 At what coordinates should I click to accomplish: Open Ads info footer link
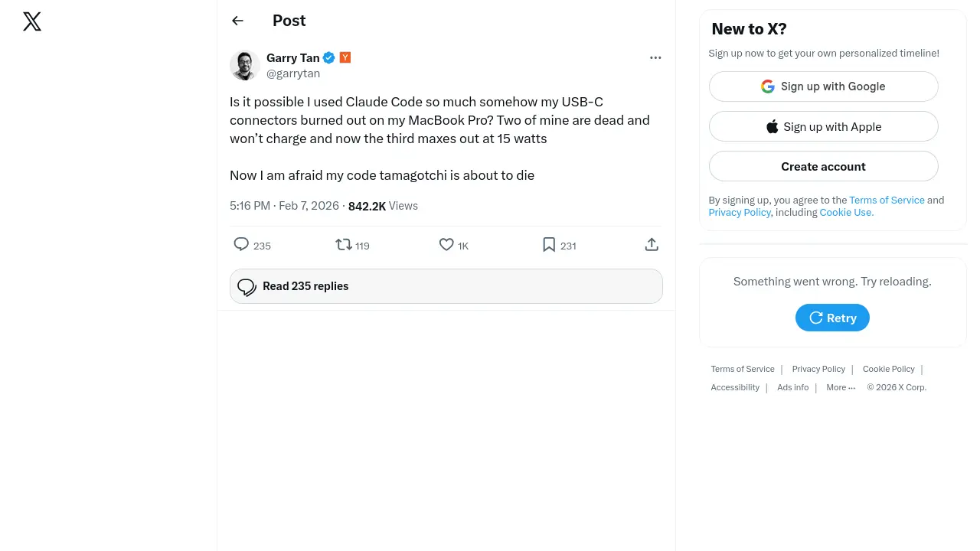[792, 387]
